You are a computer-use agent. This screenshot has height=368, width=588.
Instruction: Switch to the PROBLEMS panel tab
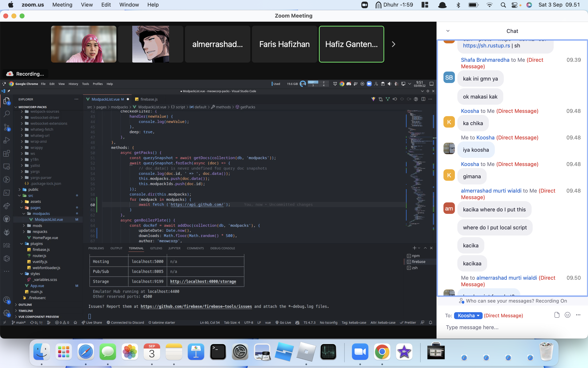pyautogui.click(x=96, y=248)
